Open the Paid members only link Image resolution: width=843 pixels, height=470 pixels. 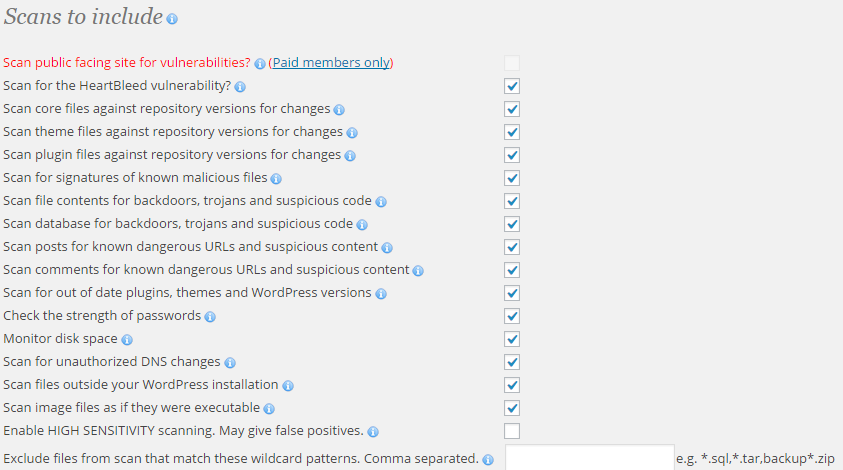[331, 63]
